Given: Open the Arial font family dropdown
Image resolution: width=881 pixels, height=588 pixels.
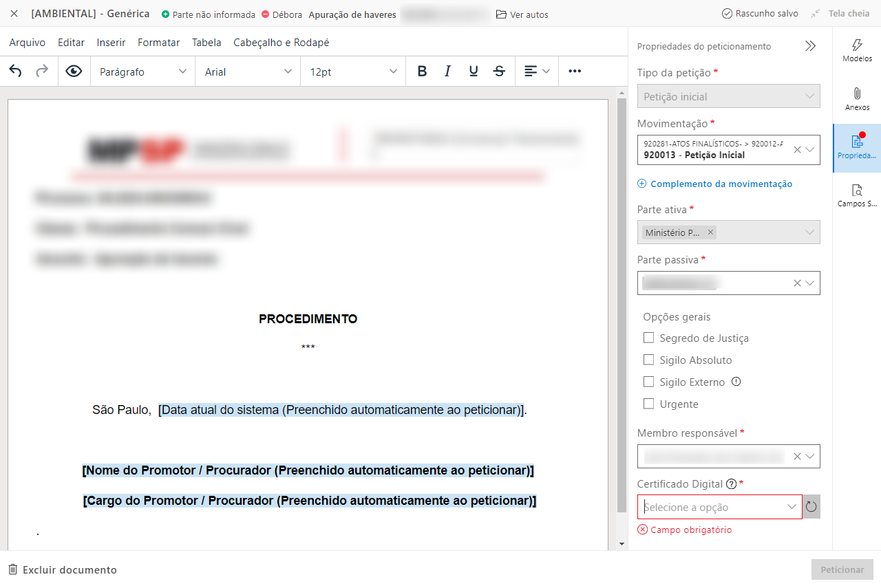Looking at the screenshot, I should coord(248,72).
